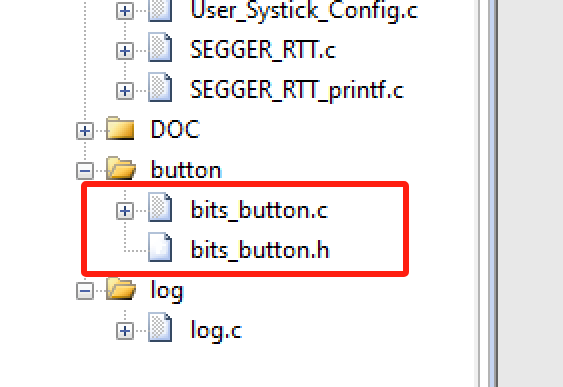The image size is (563, 387).
Task: Select the log.c file icon
Action: 160,327
